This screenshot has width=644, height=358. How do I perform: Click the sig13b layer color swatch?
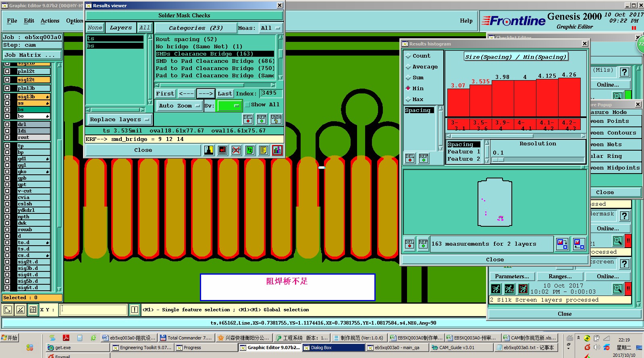point(34,97)
